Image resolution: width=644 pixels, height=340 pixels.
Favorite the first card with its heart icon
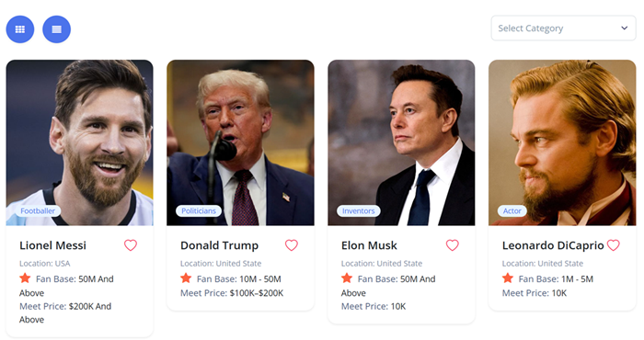(131, 245)
